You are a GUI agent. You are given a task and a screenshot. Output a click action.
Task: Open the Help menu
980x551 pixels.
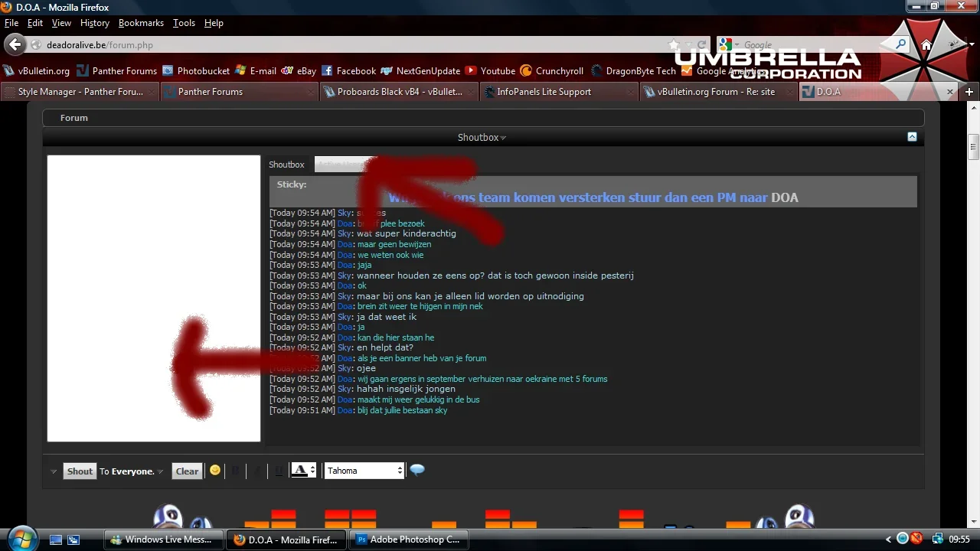(x=214, y=23)
